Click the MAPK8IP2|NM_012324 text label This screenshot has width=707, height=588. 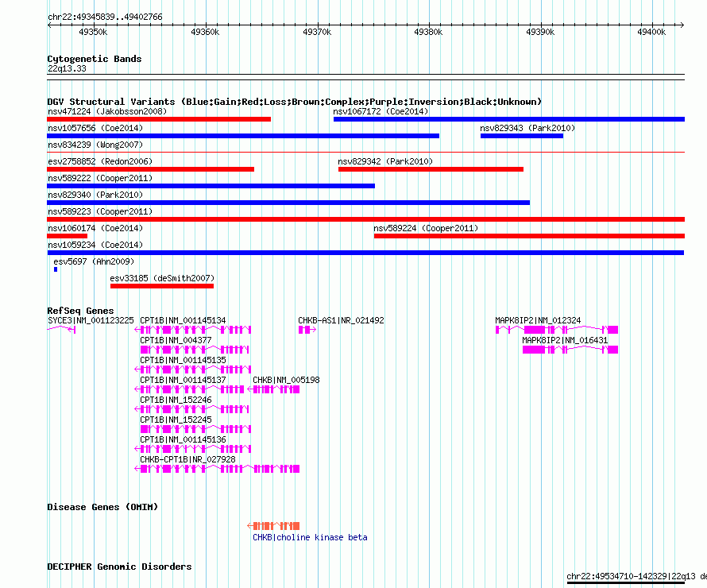click(x=538, y=320)
